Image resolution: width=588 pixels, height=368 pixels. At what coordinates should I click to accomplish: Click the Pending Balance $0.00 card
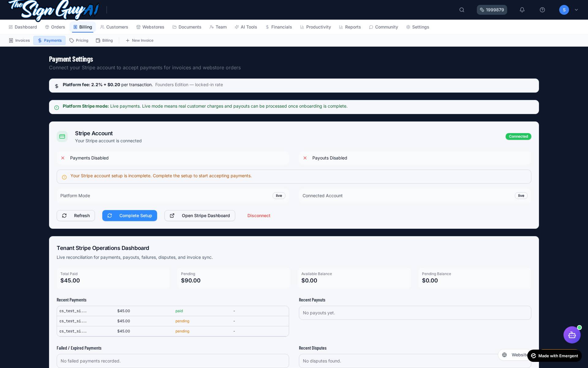pos(475,278)
